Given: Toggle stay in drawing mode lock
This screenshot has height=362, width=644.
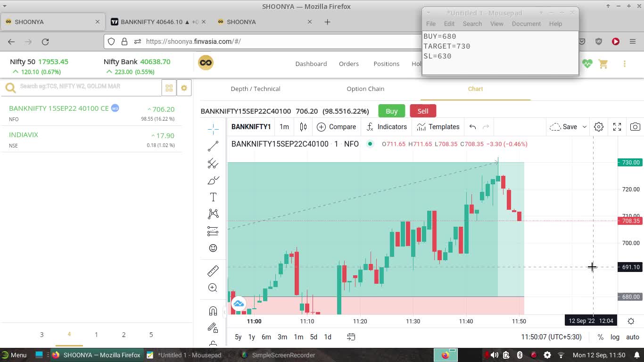Looking at the screenshot, I should pos(213,328).
